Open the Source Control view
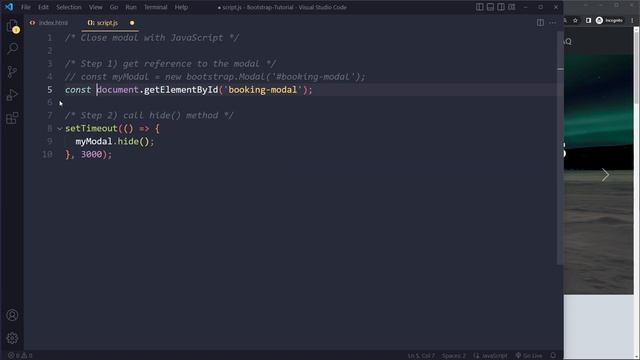 [12, 72]
